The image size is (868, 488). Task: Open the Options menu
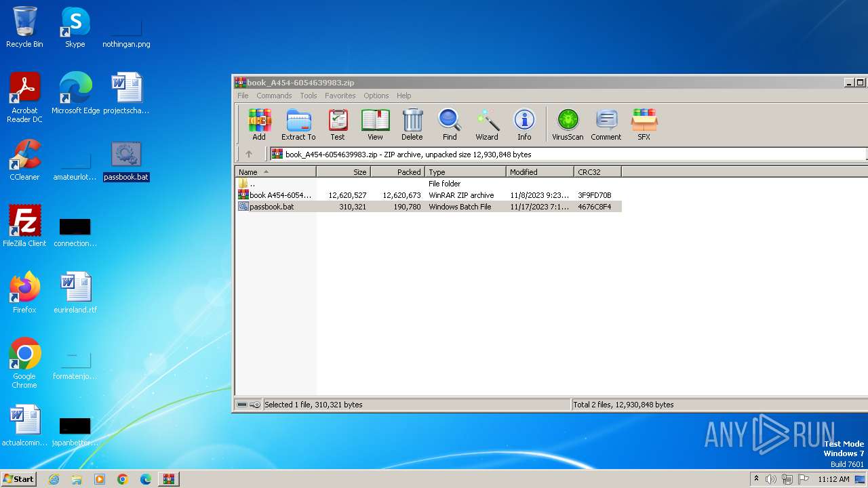pyautogui.click(x=376, y=96)
